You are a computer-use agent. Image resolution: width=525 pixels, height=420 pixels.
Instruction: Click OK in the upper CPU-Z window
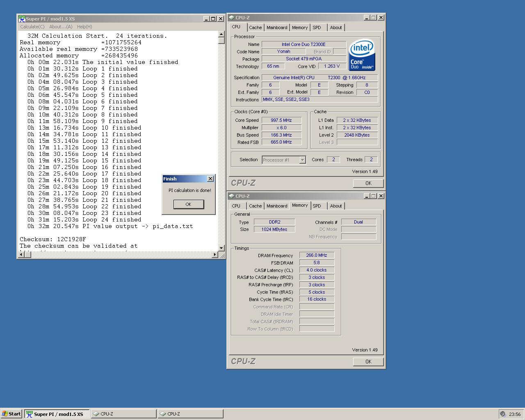368,183
